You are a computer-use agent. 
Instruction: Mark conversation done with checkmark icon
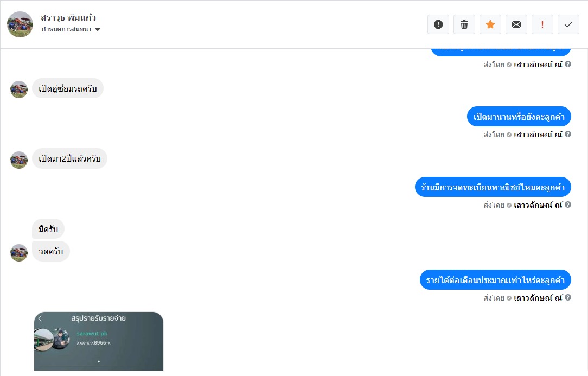(x=568, y=24)
